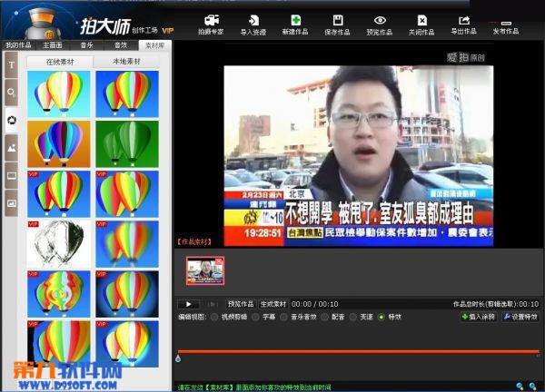Click the 生成素材 button
This screenshot has height=392, width=545.
pyautogui.click(x=273, y=304)
